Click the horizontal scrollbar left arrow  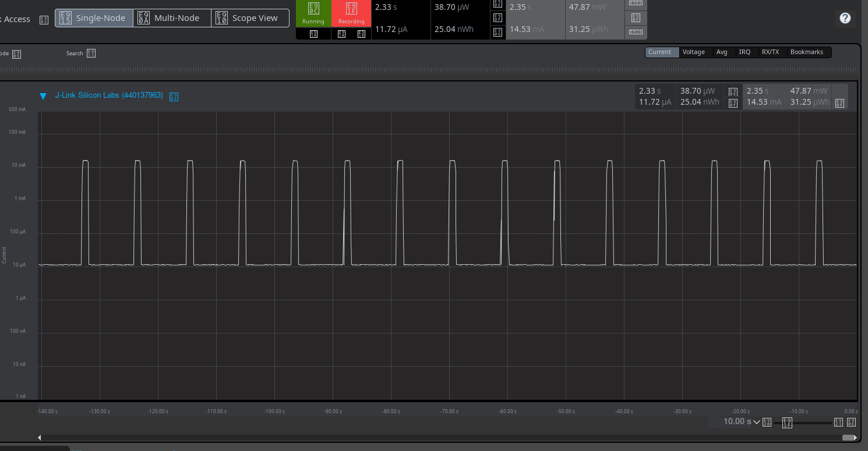40,438
